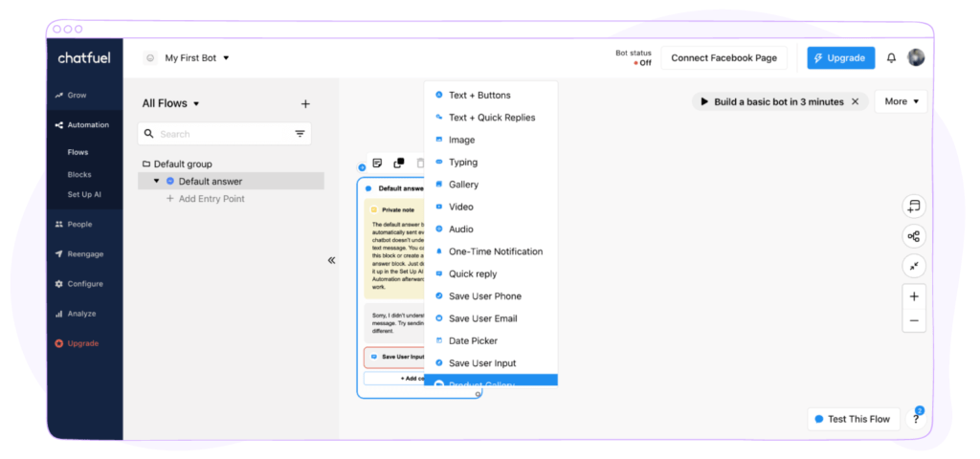Dismiss the Build a basic bot banner
Screen dimensions: 980x459
pos(856,101)
